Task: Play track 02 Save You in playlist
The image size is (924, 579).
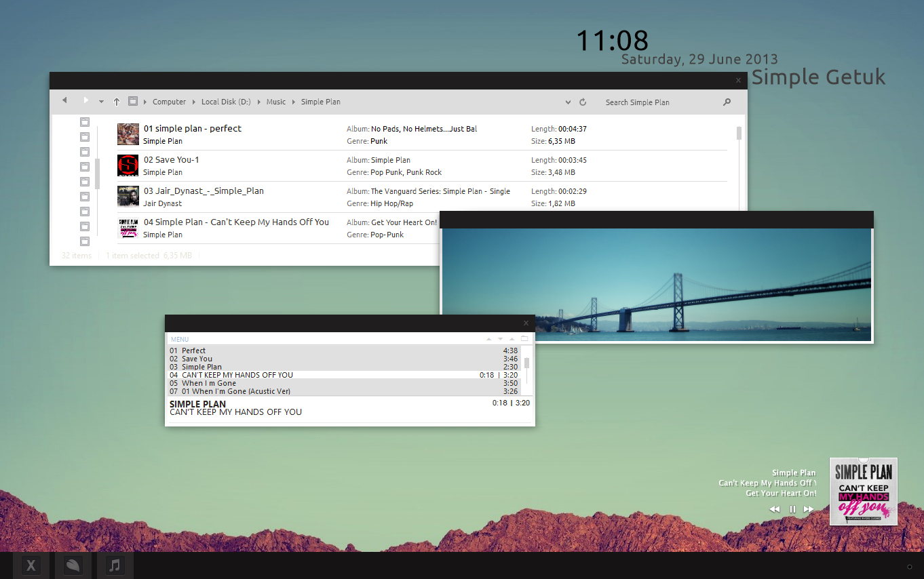Action: point(344,359)
